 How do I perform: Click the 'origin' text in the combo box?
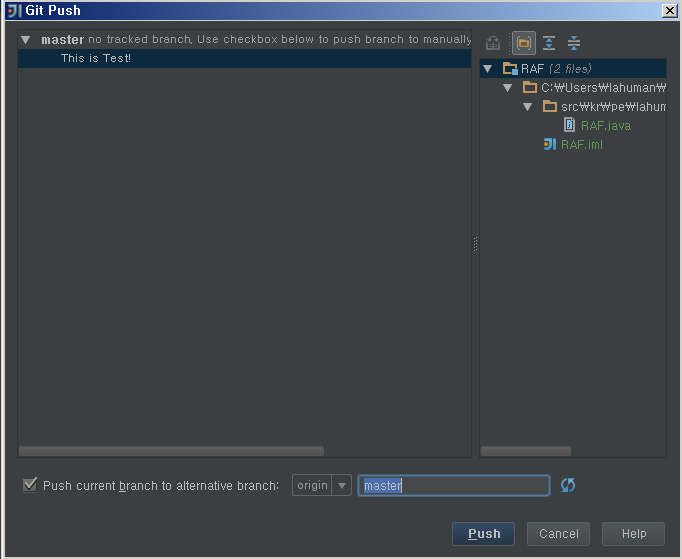pos(312,485)
